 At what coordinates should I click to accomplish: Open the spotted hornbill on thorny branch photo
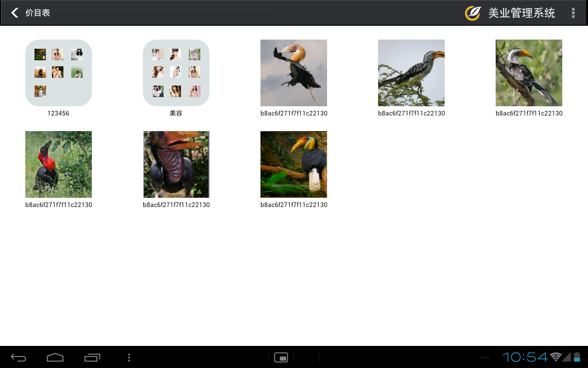tap(411, 73)
